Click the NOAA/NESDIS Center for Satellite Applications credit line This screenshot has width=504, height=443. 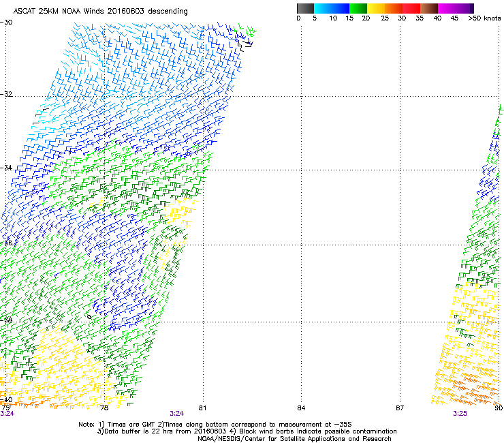click(x=294, y=439)
